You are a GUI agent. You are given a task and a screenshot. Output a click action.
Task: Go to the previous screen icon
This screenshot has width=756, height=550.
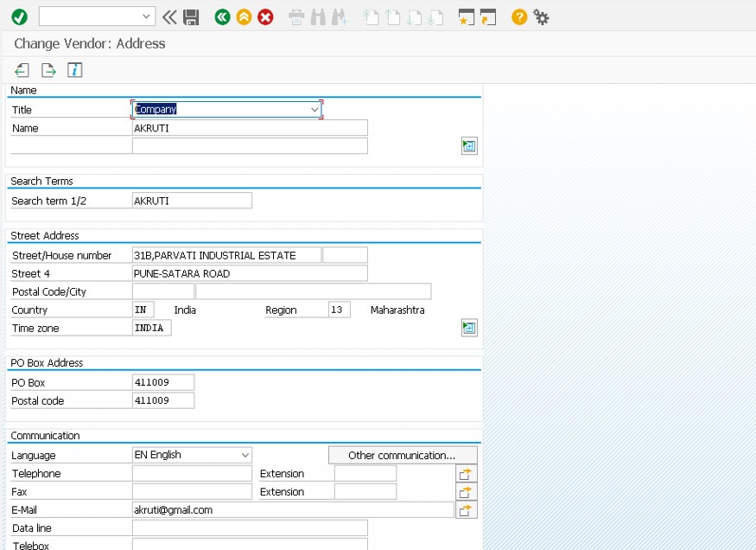click(x=22, y=70)
